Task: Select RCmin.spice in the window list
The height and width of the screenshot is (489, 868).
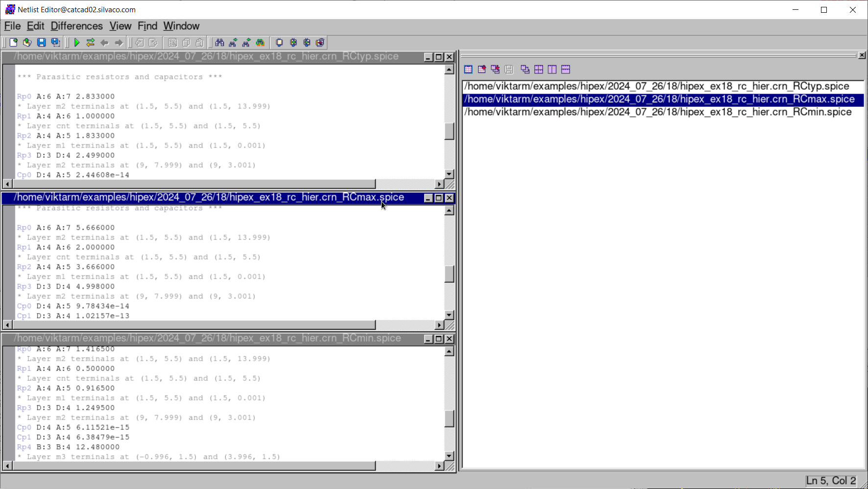Action: 657,112
